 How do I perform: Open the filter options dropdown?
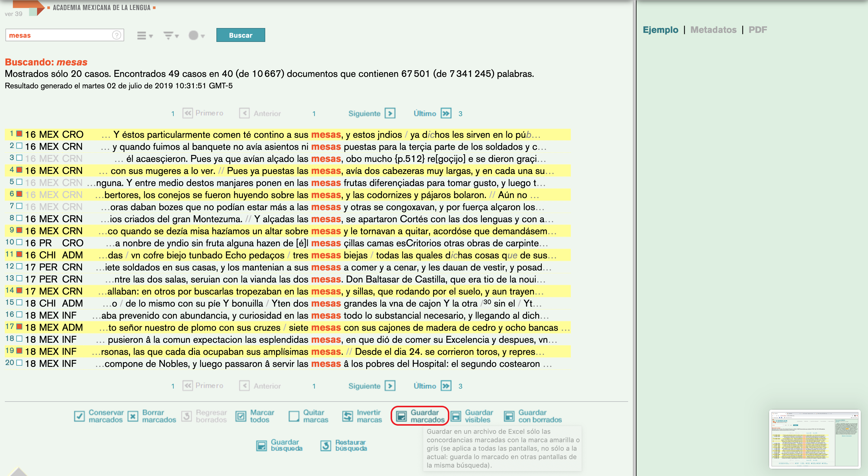click(x=171, y=35)
